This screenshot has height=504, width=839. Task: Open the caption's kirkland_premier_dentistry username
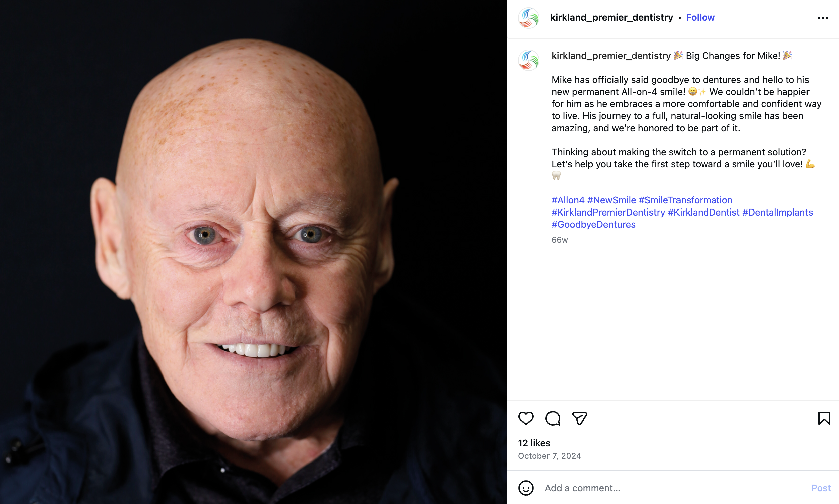[x=611, y=55]
